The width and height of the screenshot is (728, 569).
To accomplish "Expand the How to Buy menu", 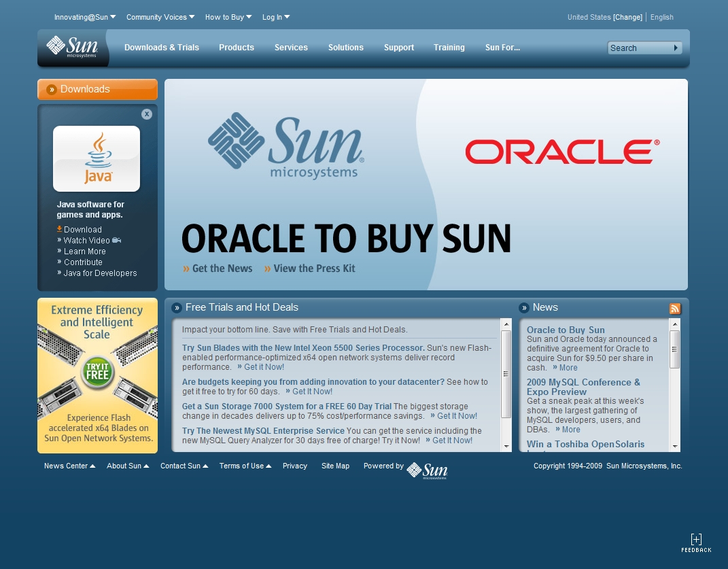I will 228,17.
